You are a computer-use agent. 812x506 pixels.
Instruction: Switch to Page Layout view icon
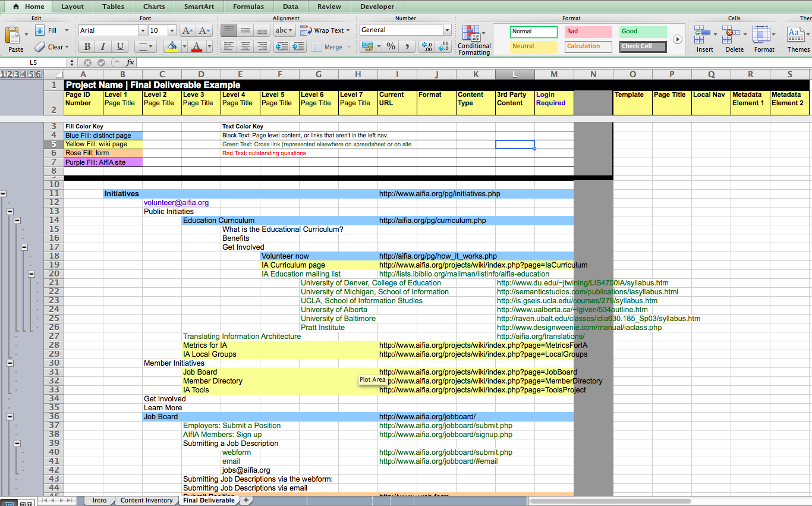(26, 502)
